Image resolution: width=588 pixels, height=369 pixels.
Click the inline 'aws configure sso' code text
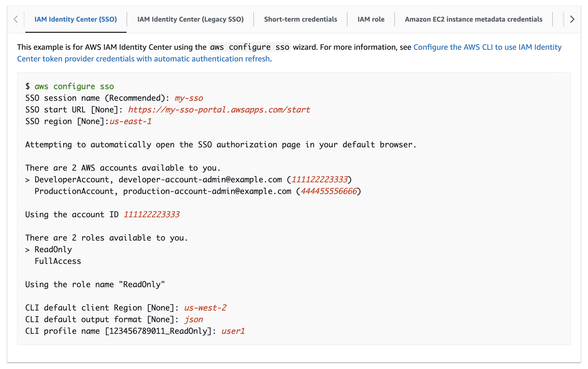click(x=250, y=47)
